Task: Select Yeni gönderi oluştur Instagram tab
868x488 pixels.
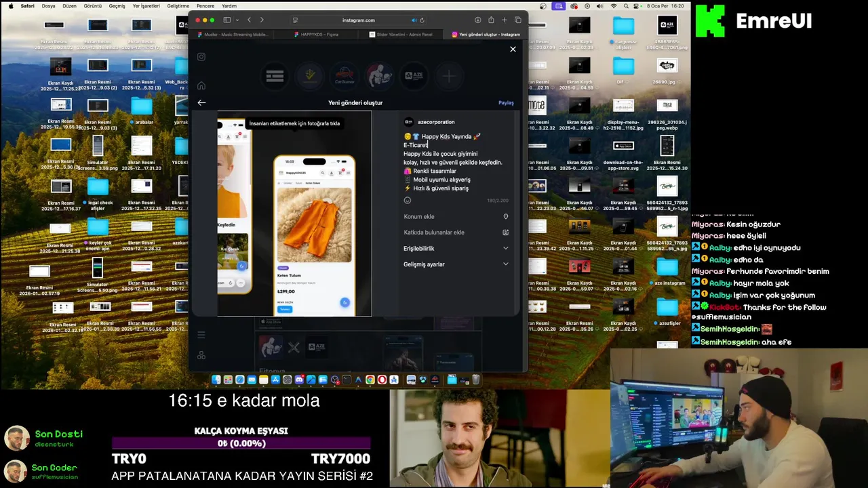Action: coord(484,35)
